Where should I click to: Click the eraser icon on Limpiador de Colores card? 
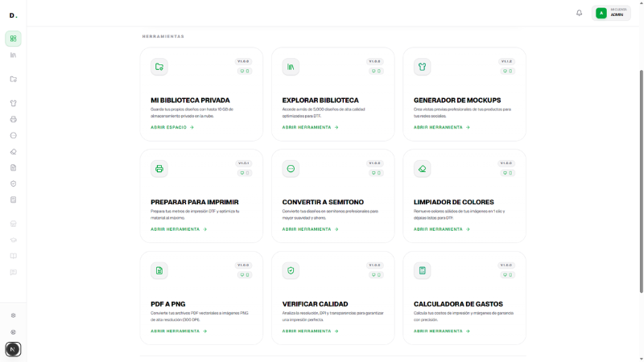click(x=422, y=169)
